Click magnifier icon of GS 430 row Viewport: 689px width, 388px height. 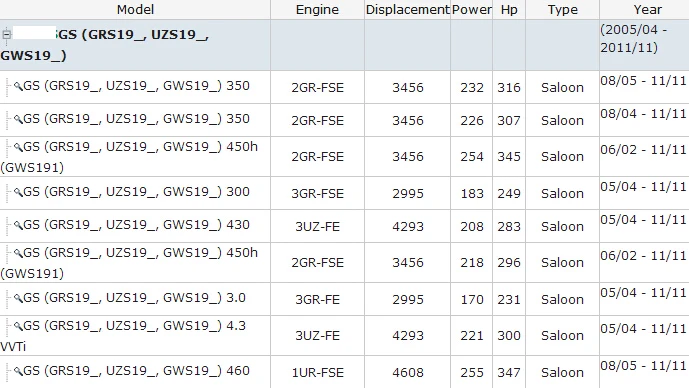coord(18,225)
